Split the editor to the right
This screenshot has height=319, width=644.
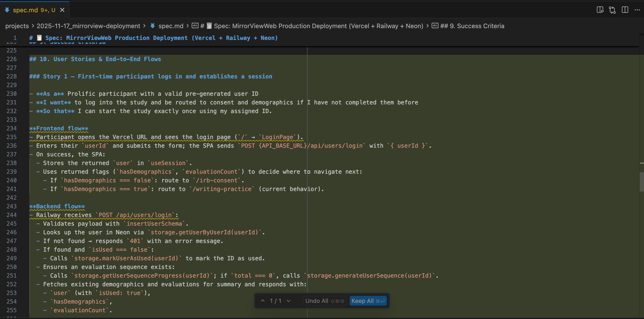pos(625,10)
